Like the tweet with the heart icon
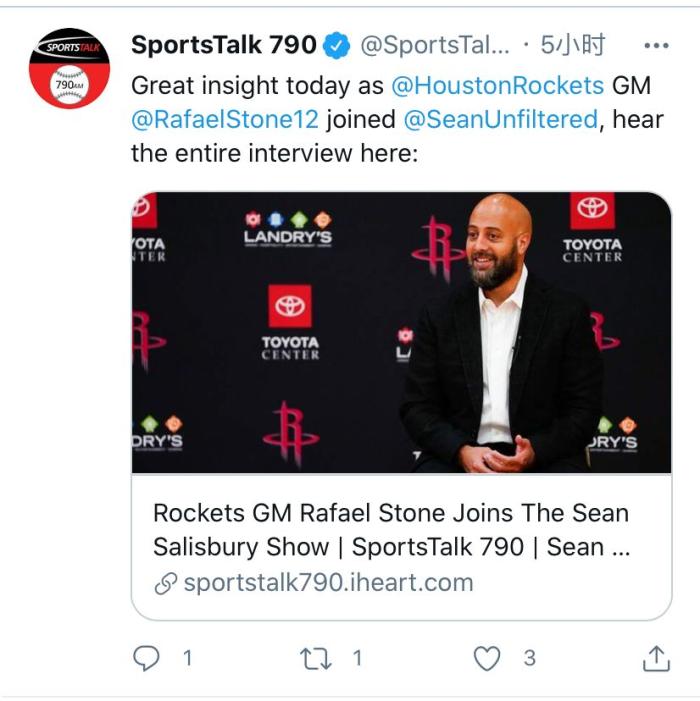 (487, 657)
